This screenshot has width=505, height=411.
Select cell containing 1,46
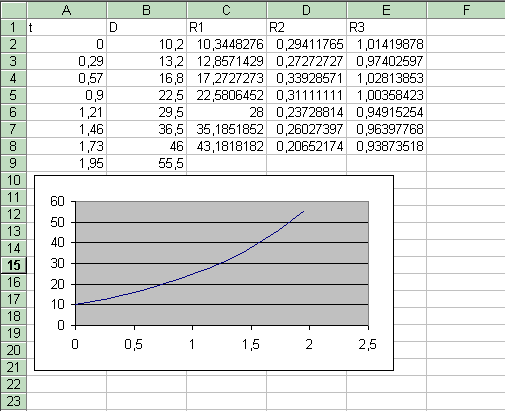(67, 129)
